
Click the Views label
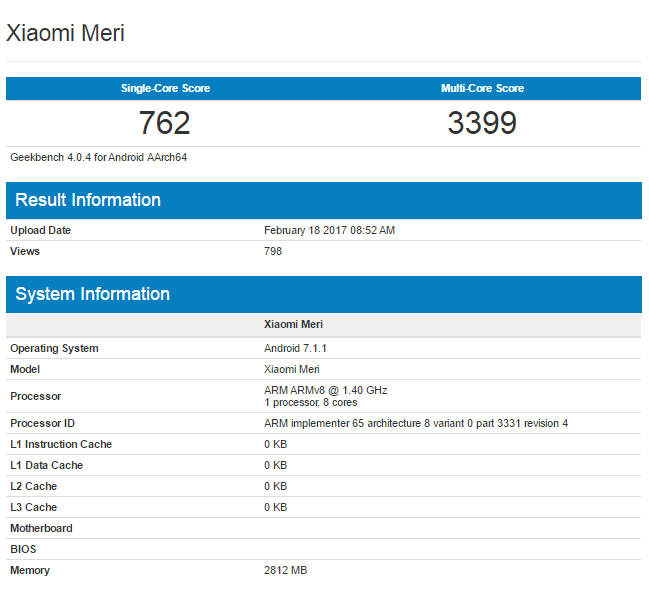(25, 251)
